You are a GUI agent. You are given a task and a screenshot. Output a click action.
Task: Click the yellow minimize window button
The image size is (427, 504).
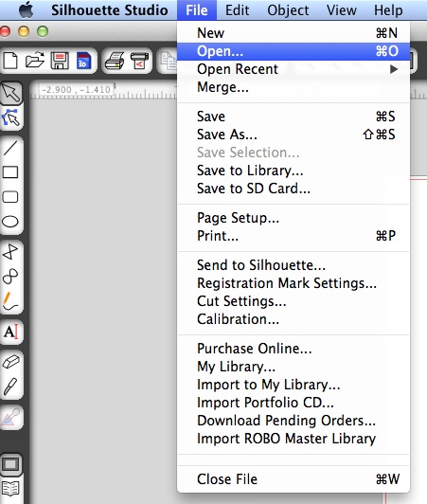(x=24, y=31)
